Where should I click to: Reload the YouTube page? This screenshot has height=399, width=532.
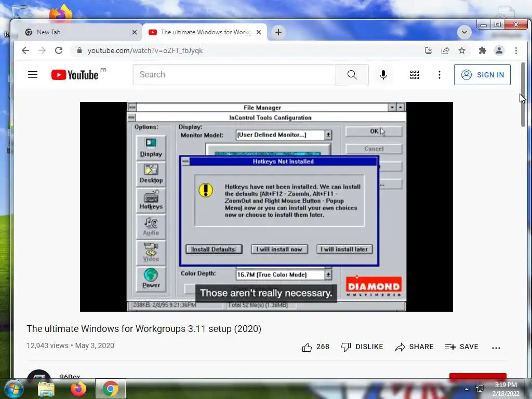coord(59,50)
